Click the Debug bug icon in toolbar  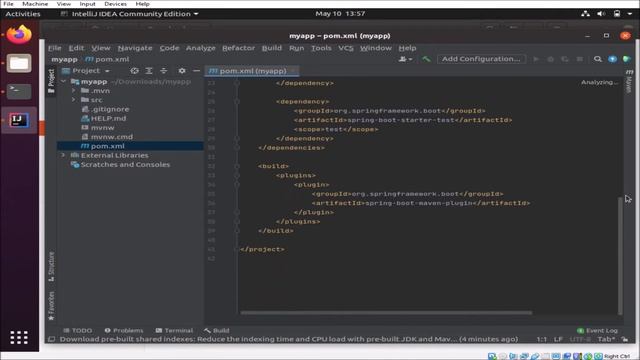click(x=550, y=59)
